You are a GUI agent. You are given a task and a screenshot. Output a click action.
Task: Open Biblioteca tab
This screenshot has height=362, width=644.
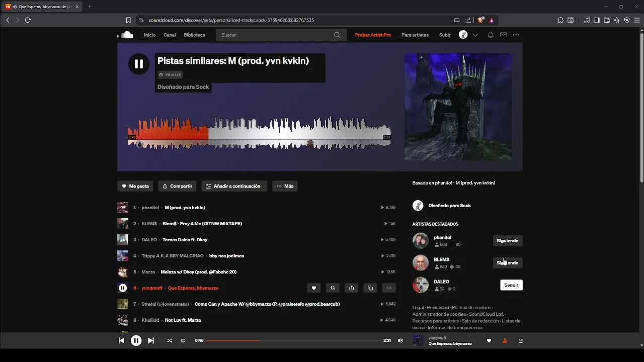pyautogui.click(x=194, y=35)
